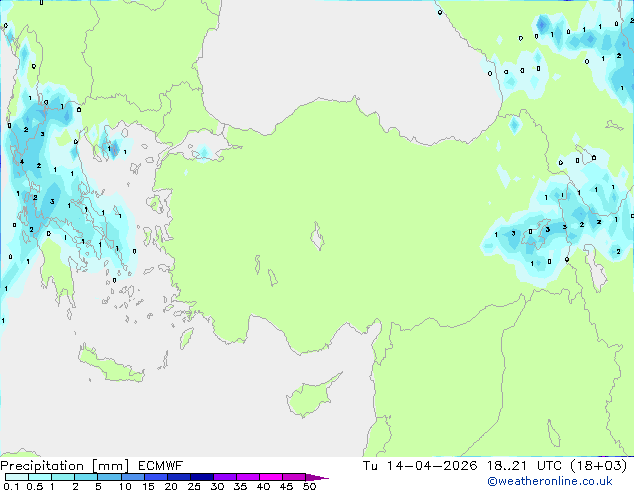Select the legend swatch between 40 and 45
This screenshot has width=634, height=490.
271,477
